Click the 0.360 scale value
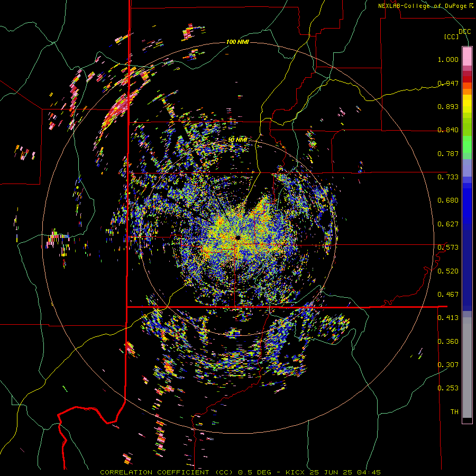Image resolution: width=476 pixels, height=476 pixels. [x=448, y=342]
